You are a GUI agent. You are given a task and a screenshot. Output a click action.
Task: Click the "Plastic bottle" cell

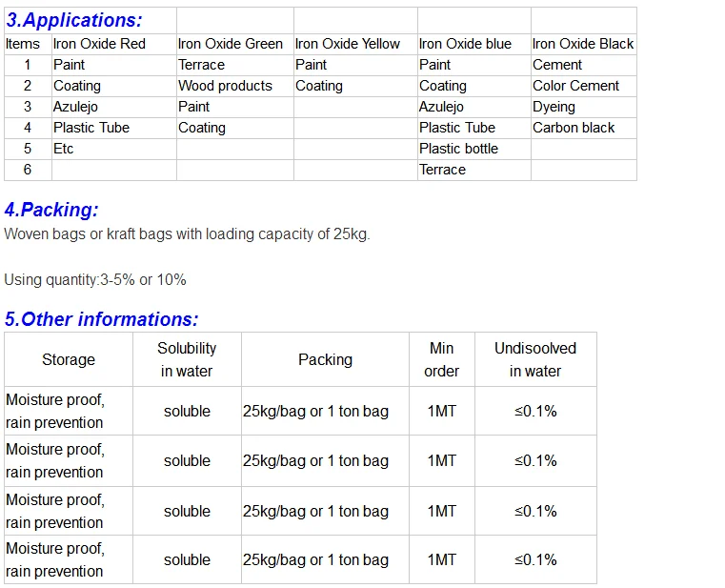point(458,149)
